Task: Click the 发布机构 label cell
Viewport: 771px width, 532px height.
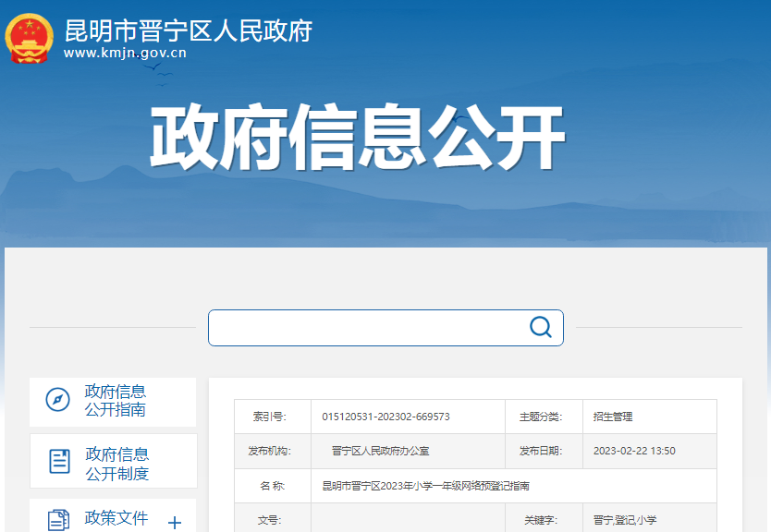Action: click(x=273, y=451)
